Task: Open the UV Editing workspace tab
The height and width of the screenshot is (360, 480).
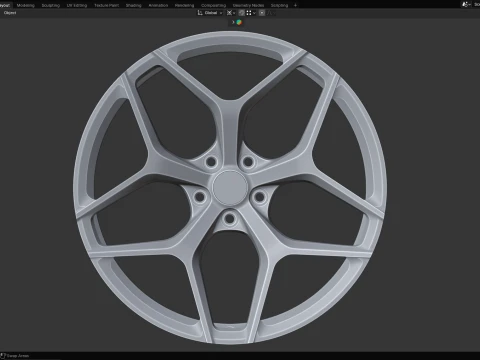Action: click(x=77, y=5)
